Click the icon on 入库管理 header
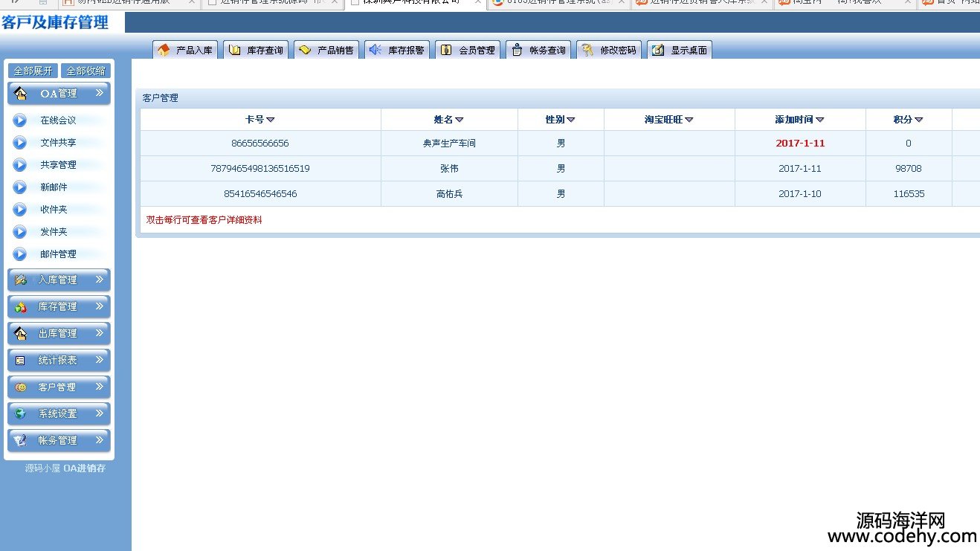The width and height of the screenshot is (980, 551). pyautogui.click(x=21, y=280)
